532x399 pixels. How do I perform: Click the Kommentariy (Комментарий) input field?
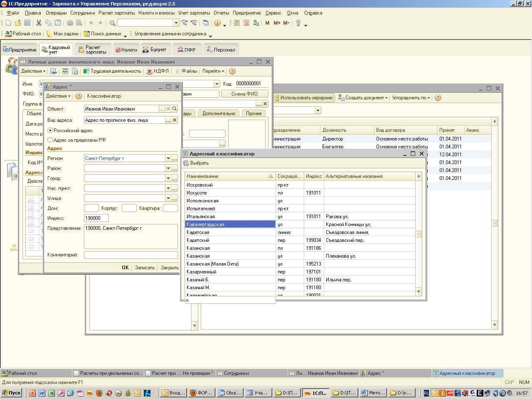click(x=131, y=255)
